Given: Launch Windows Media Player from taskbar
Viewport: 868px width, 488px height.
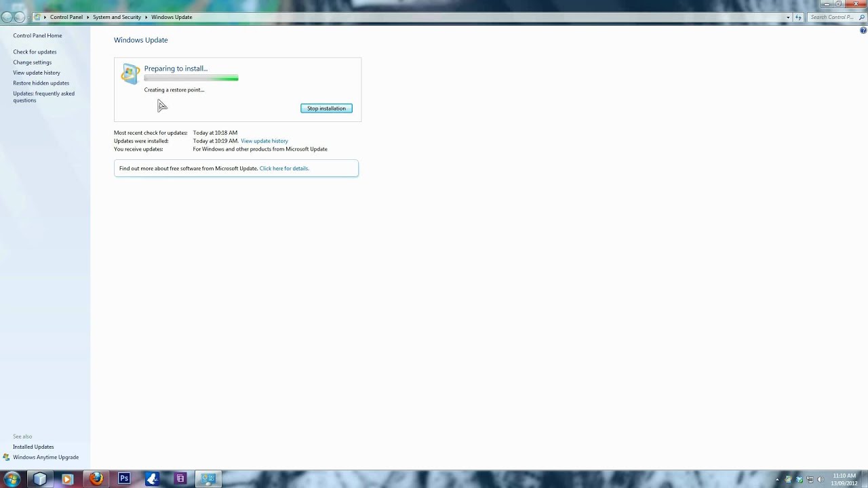Looking at the screenshot, I should [x=66, y=479].
